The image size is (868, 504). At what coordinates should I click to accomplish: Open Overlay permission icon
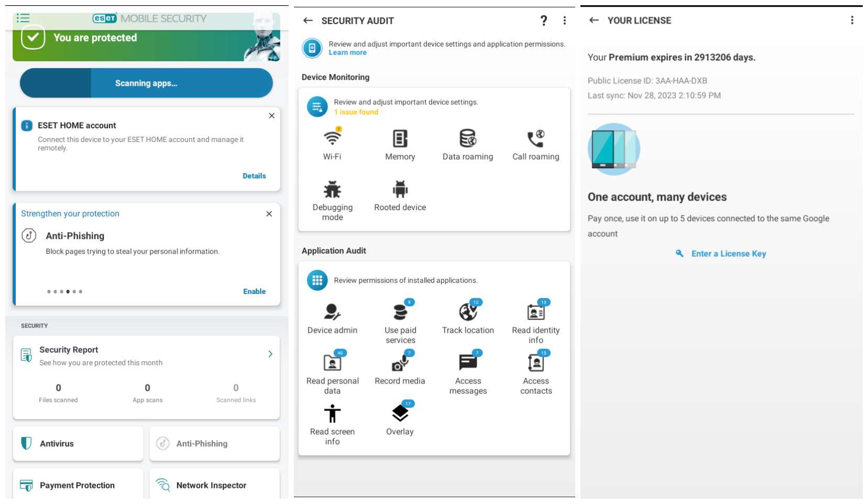(401, 412)
